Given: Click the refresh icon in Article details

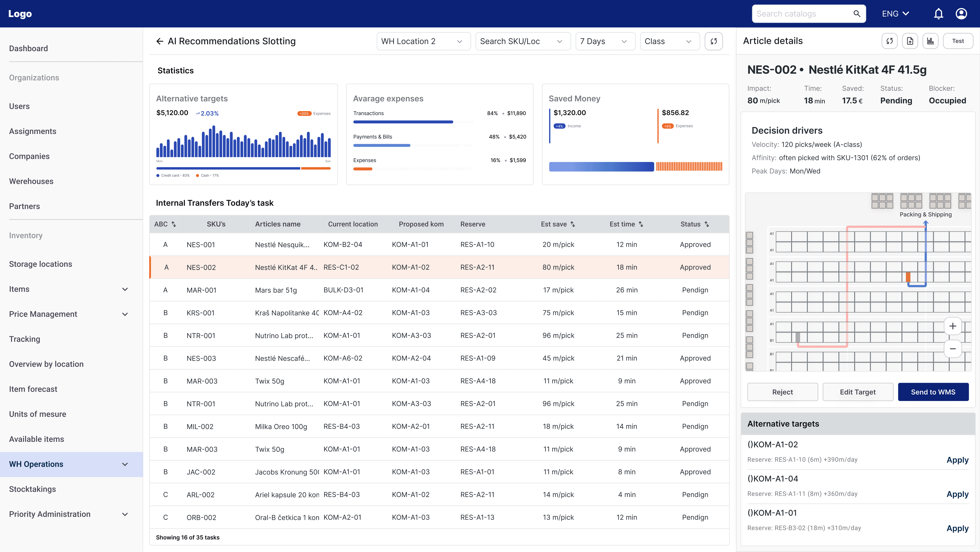Looking at the screenshot, I should tap(889, 41).
